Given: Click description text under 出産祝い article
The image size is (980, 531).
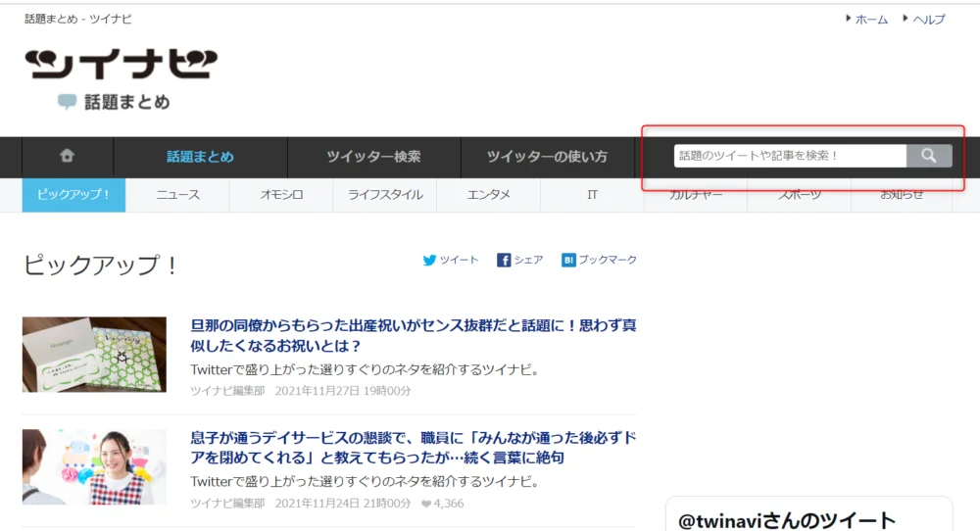Looking at the screenshot, I should click(365, 369).
